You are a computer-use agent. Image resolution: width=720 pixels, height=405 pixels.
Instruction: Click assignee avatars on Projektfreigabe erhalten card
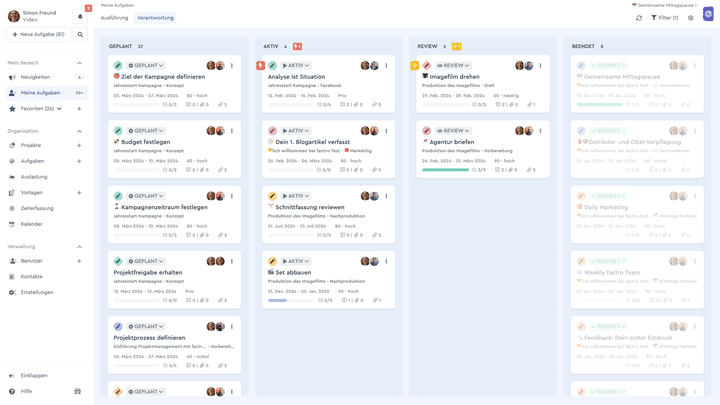tap(215, 261)
